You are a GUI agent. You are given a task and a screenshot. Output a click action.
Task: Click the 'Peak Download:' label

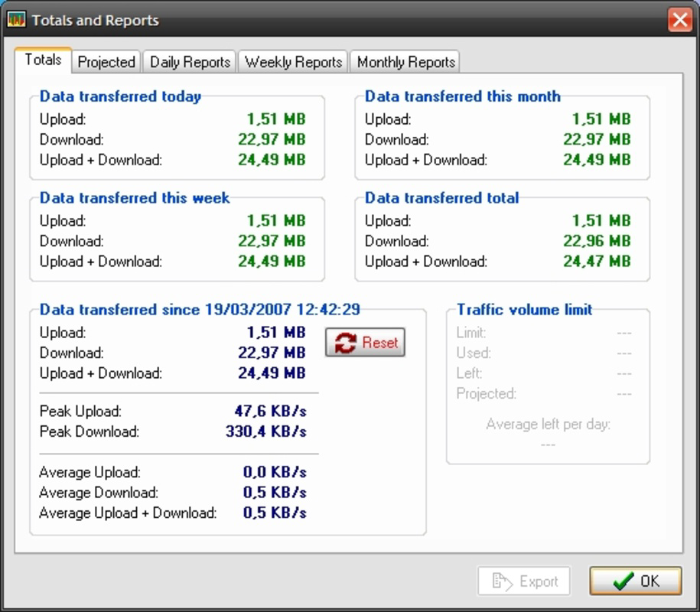tap(90, 431)
